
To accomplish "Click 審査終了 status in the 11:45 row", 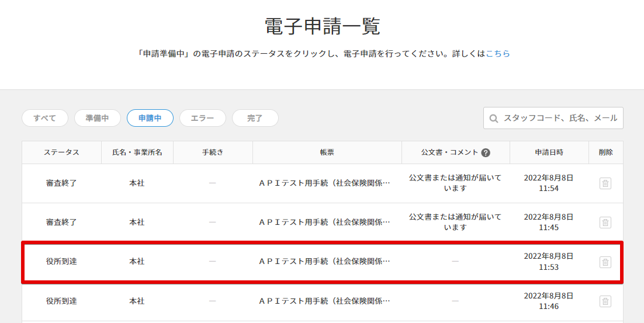I will [61, 222].
